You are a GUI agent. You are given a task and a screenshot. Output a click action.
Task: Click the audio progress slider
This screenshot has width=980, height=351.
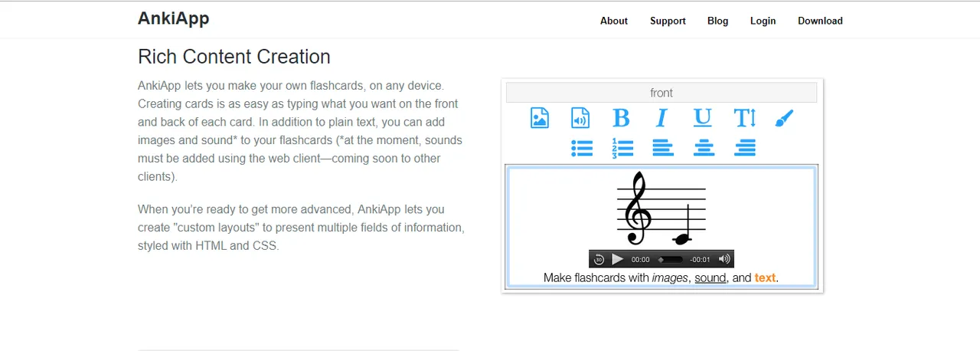tap(670, 259)
